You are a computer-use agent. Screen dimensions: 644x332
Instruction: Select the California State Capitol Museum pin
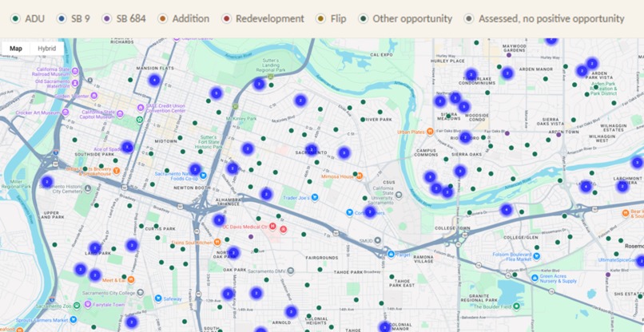tap(120, 113)
